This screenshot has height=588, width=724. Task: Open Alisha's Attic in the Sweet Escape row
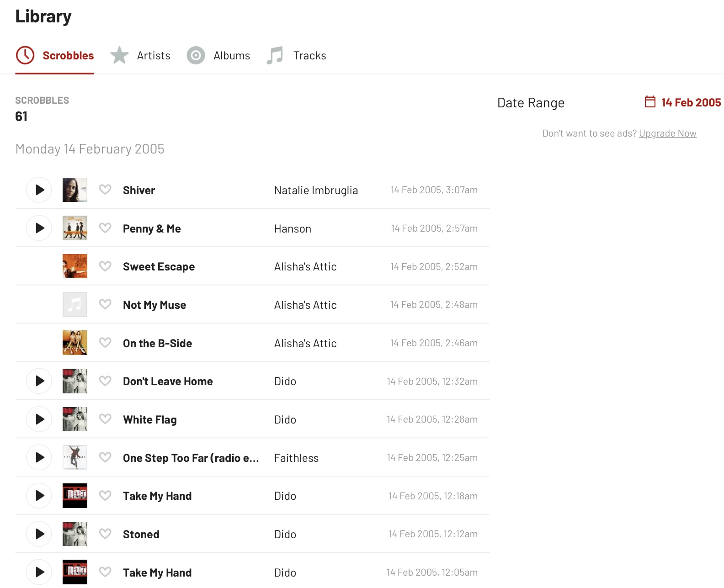tap(305, 267)
